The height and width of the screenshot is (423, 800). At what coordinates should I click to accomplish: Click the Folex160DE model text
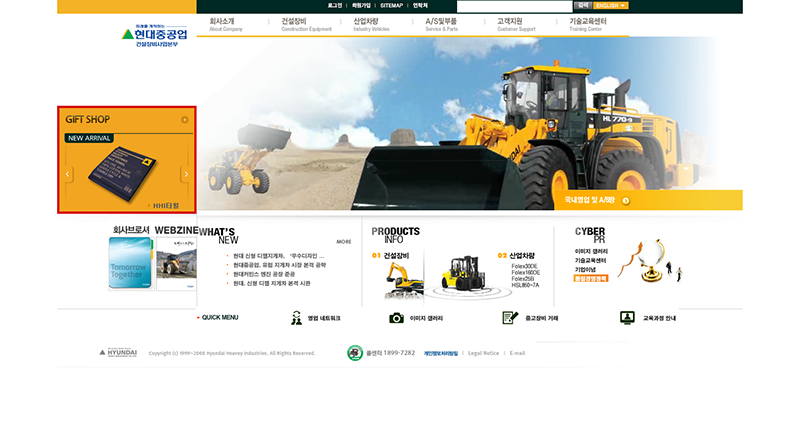526,272
